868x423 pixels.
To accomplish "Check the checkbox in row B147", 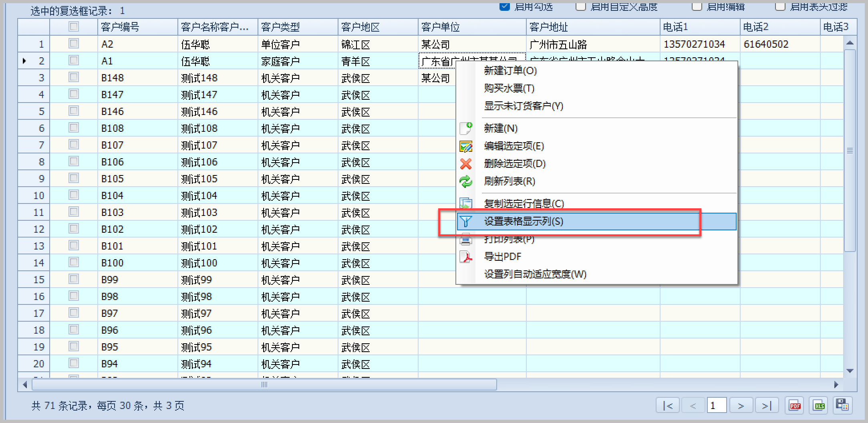I will click(74, 94).
